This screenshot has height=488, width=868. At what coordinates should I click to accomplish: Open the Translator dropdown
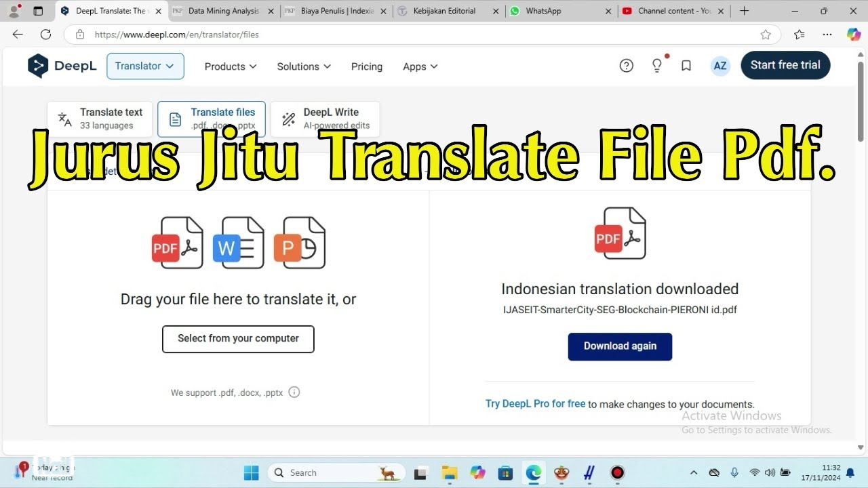point(145,66)
